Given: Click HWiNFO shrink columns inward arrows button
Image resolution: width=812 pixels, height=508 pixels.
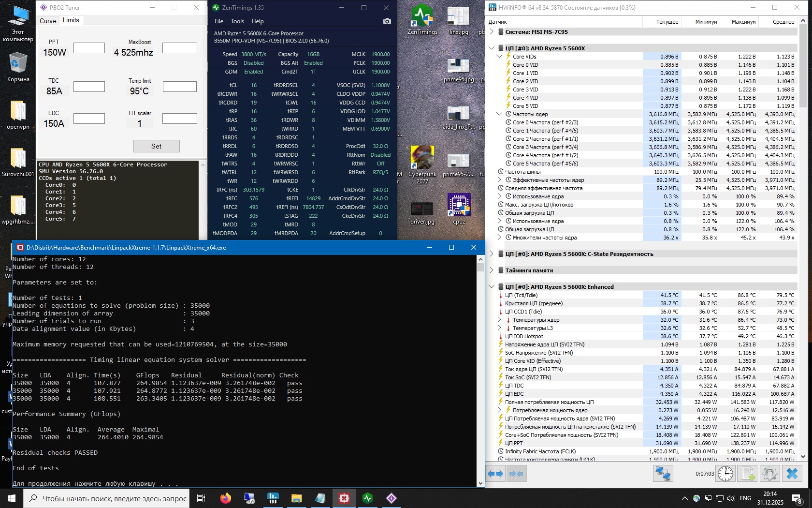Looking at the screenshot, I should click(516, 474).
